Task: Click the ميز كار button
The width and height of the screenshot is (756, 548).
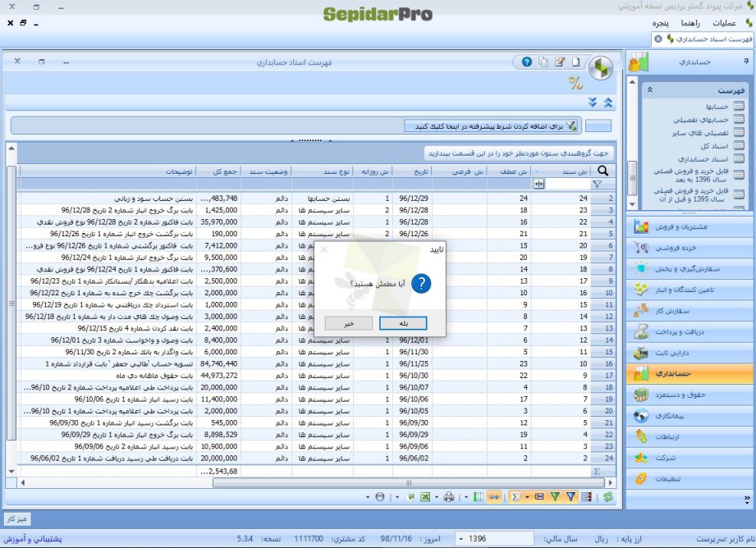Action: point(17,518)
